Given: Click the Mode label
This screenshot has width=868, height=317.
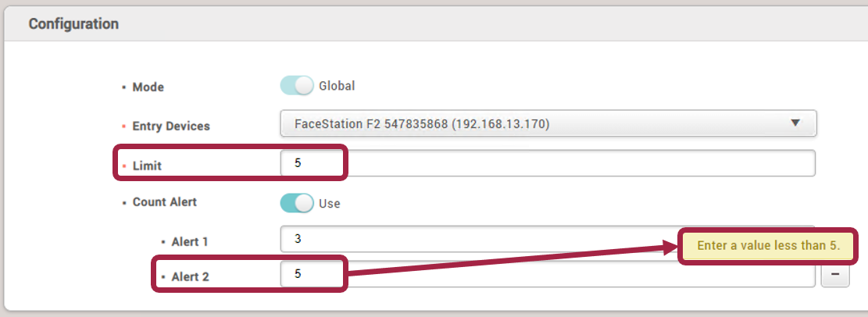Looking at the screenshot, I should [148, 87].
